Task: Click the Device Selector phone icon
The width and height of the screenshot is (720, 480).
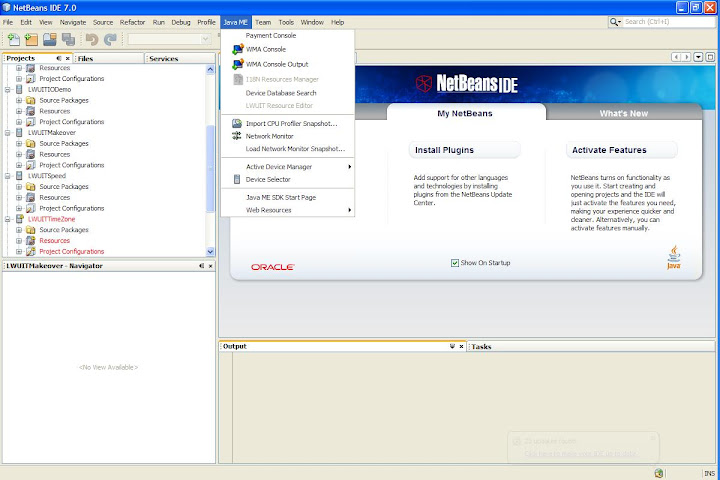Action: (237, 179)
